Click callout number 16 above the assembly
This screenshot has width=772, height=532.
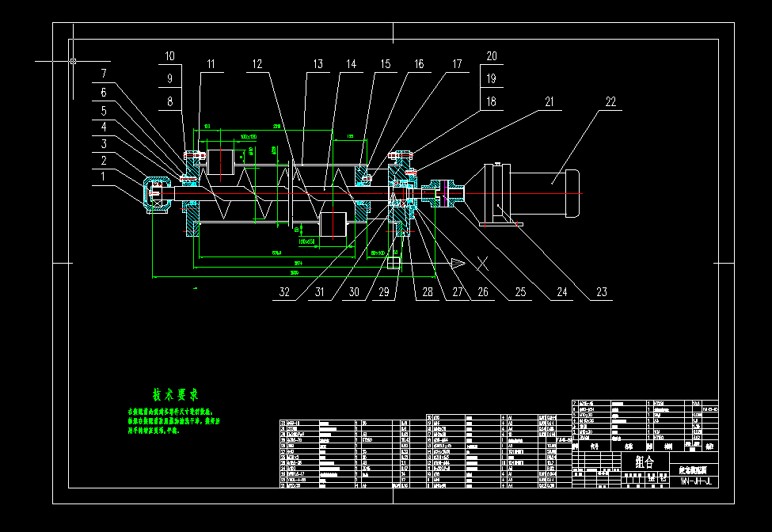(x=419, y=64)
